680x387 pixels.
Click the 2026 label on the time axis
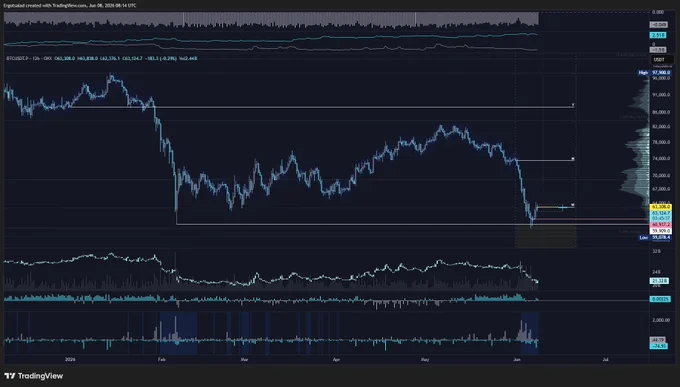point(70,360)
